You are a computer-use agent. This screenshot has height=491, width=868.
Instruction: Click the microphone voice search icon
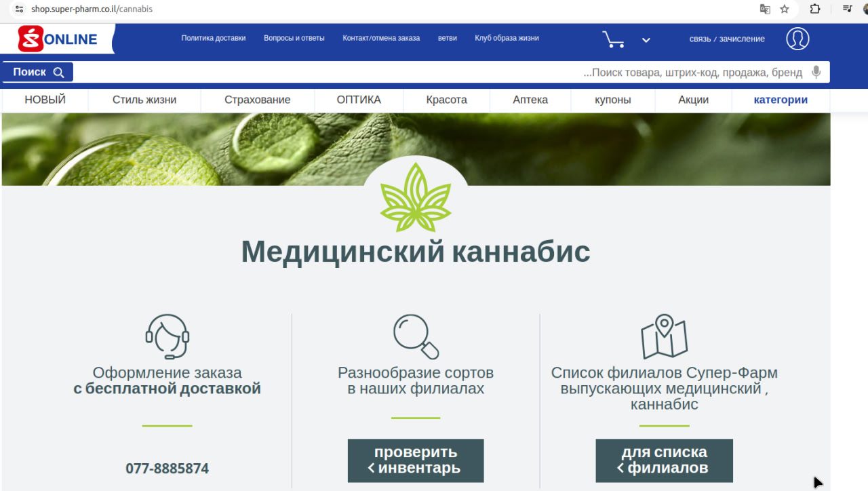pyautogui.click(x=816, y=72)
